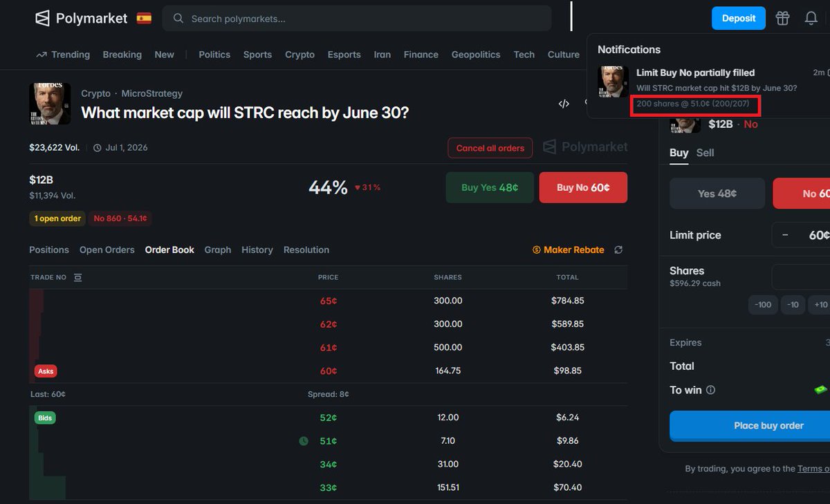The image size is (830, 504).
Task: Click the 62¢ ask price
Action: tap(329, 324)
